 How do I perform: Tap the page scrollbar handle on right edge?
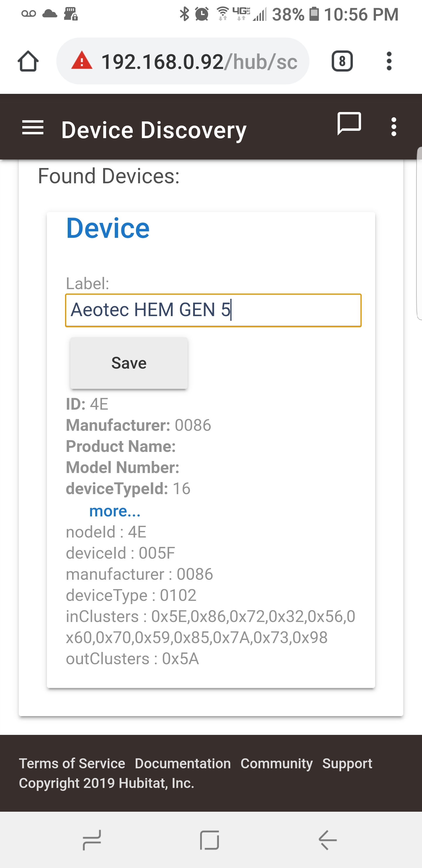tap(419, 233)
